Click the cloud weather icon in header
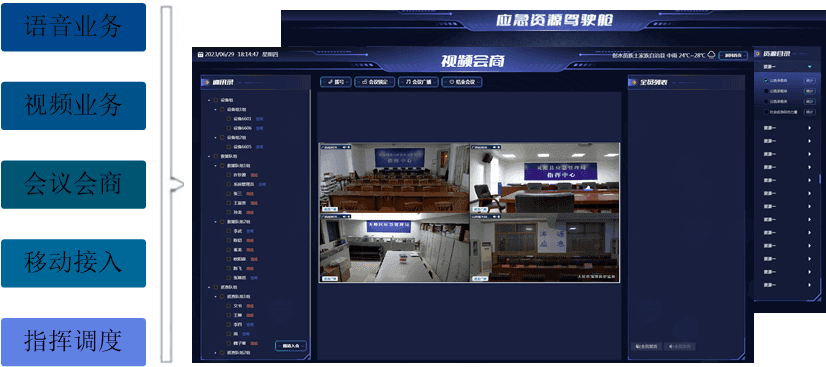826x367 pixels. click(711, 54)
